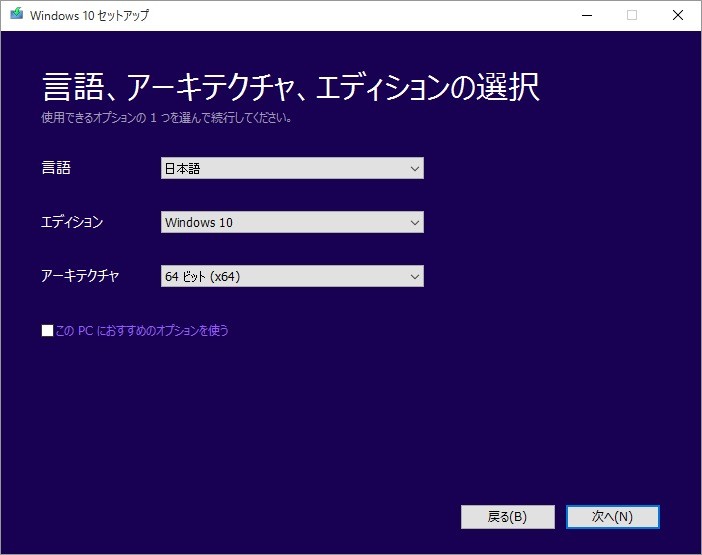702x555 pixels.
Task: Click the Windows 10 setup title bar icon
Action: pyautogui.click(x=17, y=14)
